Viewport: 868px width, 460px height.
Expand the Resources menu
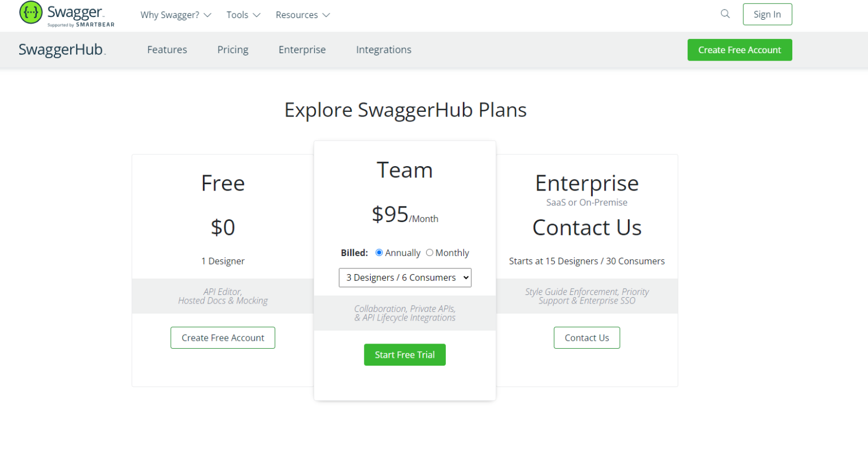click(302, 15)
